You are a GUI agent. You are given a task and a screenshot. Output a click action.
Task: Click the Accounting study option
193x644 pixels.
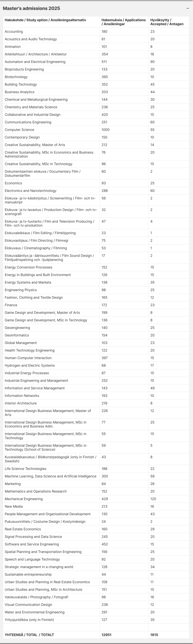point(14,32)
